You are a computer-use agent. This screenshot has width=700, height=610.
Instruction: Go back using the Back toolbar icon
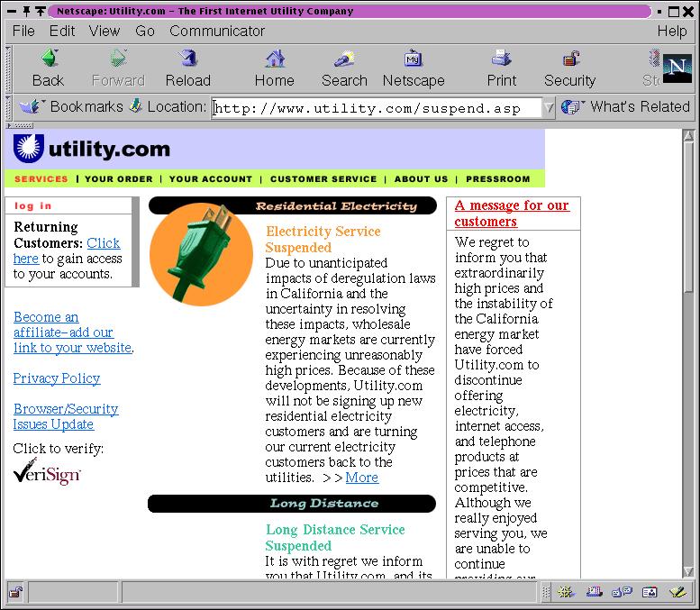[49, 59]
